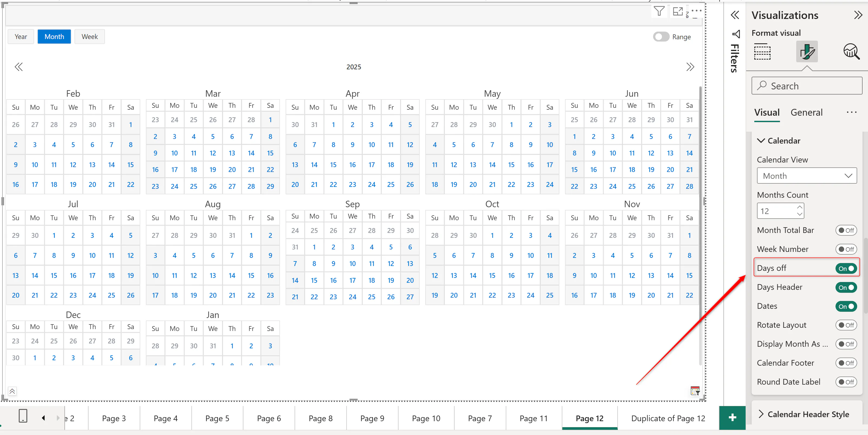Click the mobile layout phone icon
The height and width of the screenshot is (435, 868).
coord(23,415)
